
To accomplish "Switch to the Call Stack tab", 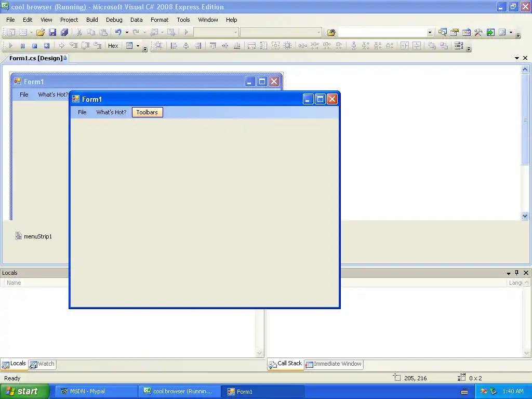I will point(285,364).
